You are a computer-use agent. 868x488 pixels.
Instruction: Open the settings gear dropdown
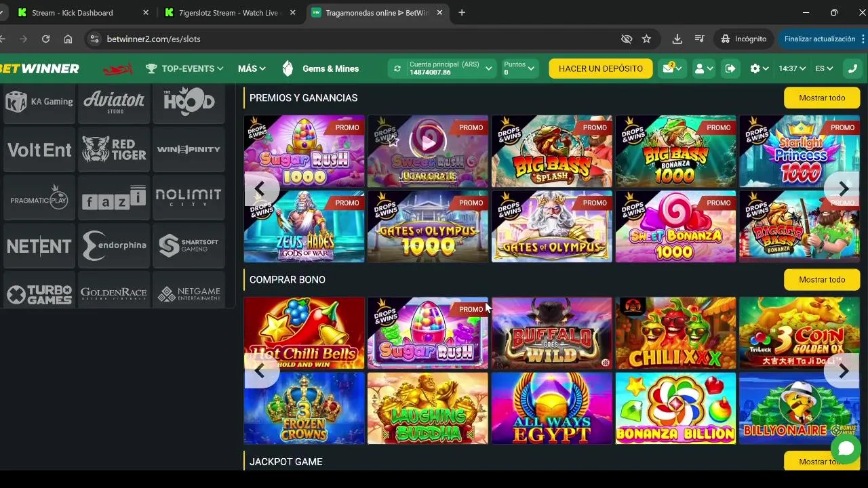759,68
